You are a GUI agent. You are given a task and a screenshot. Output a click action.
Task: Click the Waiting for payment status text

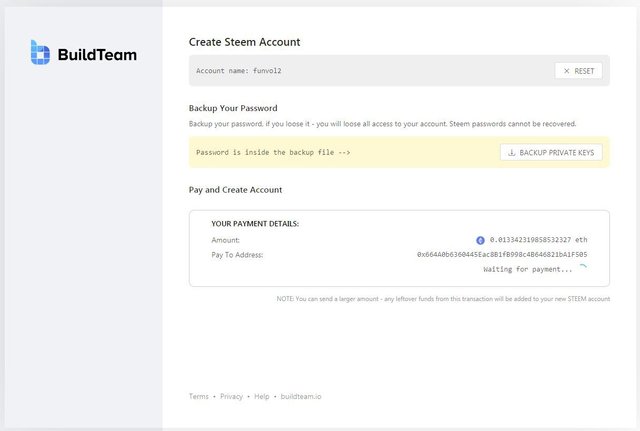click(527, 269)
